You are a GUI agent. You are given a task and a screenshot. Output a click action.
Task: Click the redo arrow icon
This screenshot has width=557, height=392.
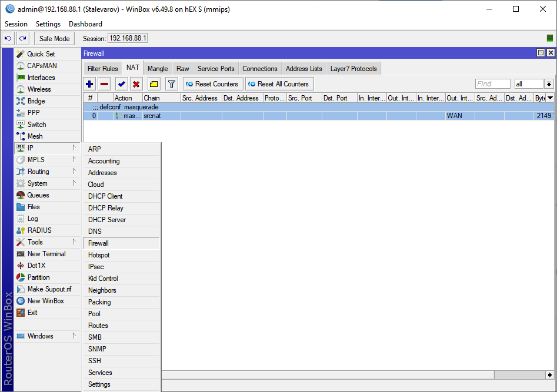click(23, 38)
